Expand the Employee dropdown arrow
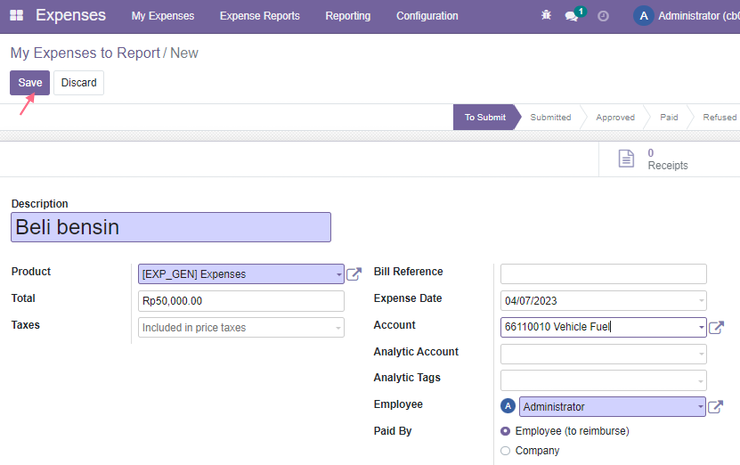The image size is (740, 465). pos(700,406)
